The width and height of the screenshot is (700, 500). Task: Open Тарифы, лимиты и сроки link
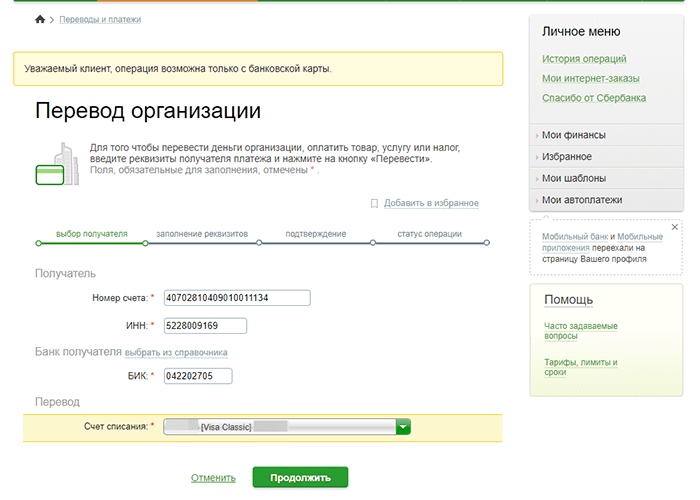(580, 367)
